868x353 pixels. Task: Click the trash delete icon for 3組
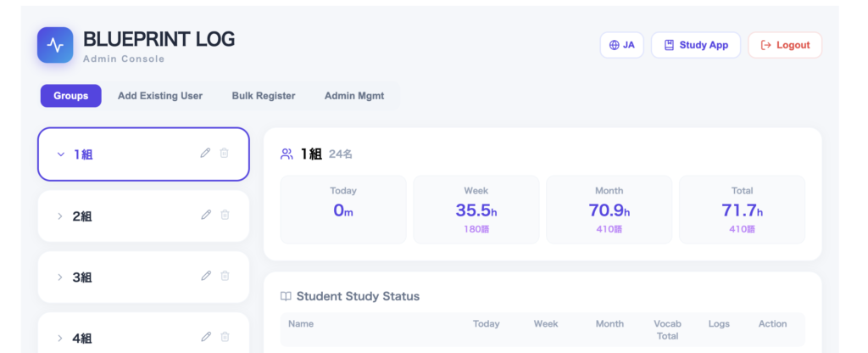[225, 276]
